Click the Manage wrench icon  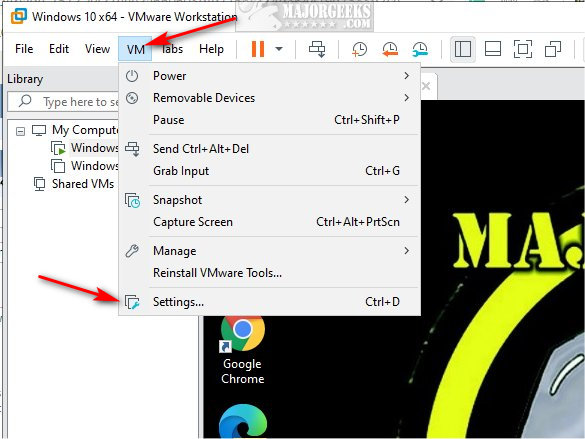pyautogui.click(x=132, y=251)
